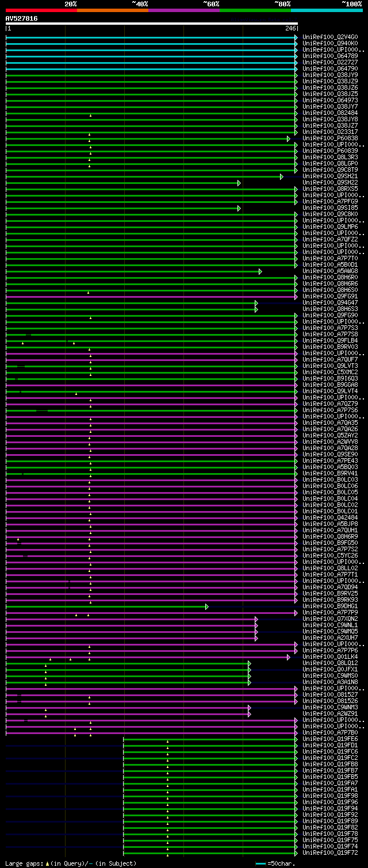The image size is (368, 868).
Task: Click the green arrowhead of hit Q94G47
Action: click(256, 303)
